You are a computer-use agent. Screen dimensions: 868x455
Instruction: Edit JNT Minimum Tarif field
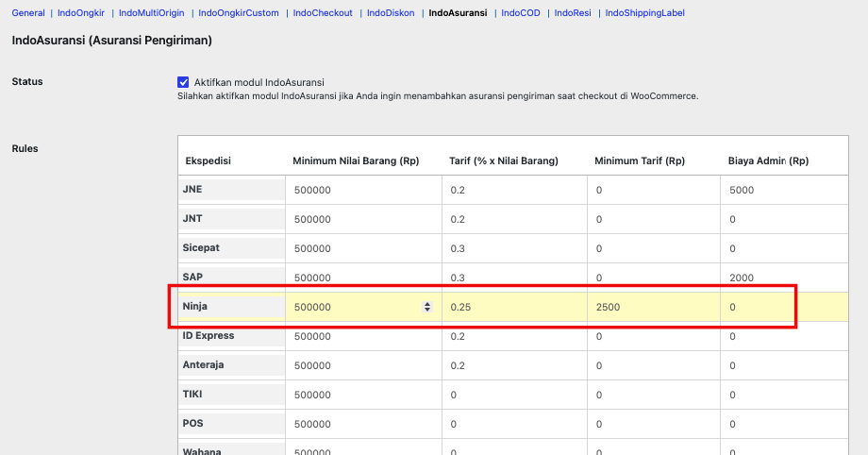(654, 219)
